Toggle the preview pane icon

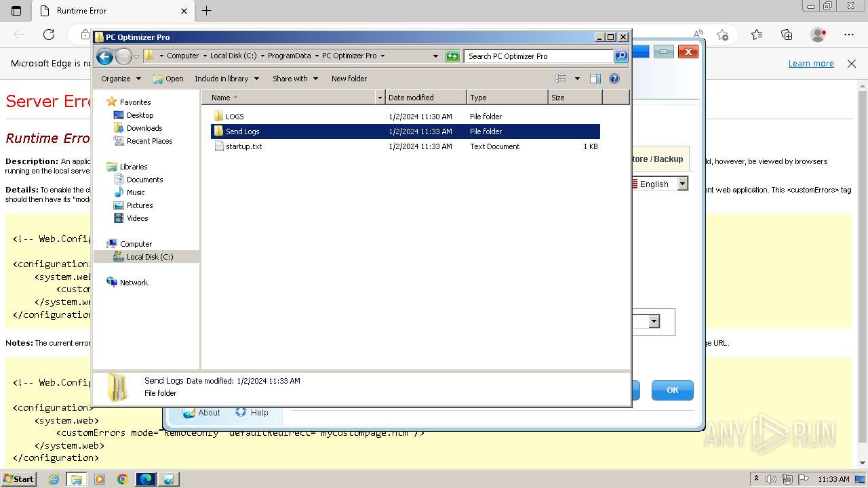click(x=595, y=79)
